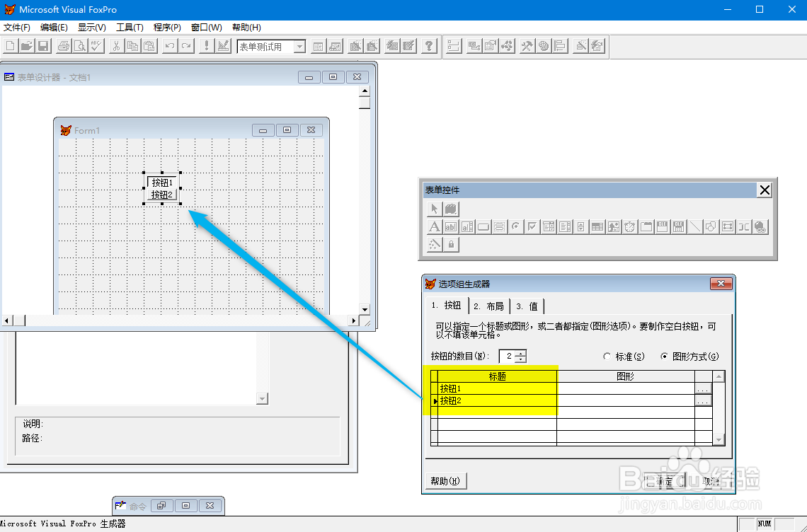807x532 pixels.
Task: Open the Color Palette toolbar icon
Action: point(544,46)
